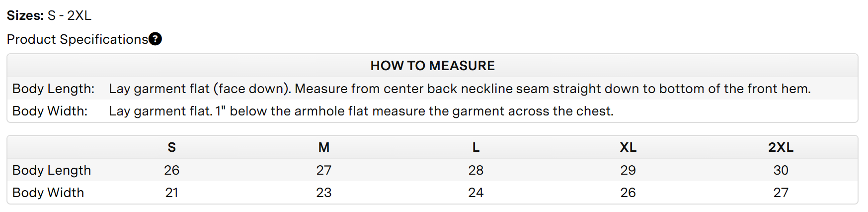
Task: Click the S size column header
Action: [x=172, y=147]
